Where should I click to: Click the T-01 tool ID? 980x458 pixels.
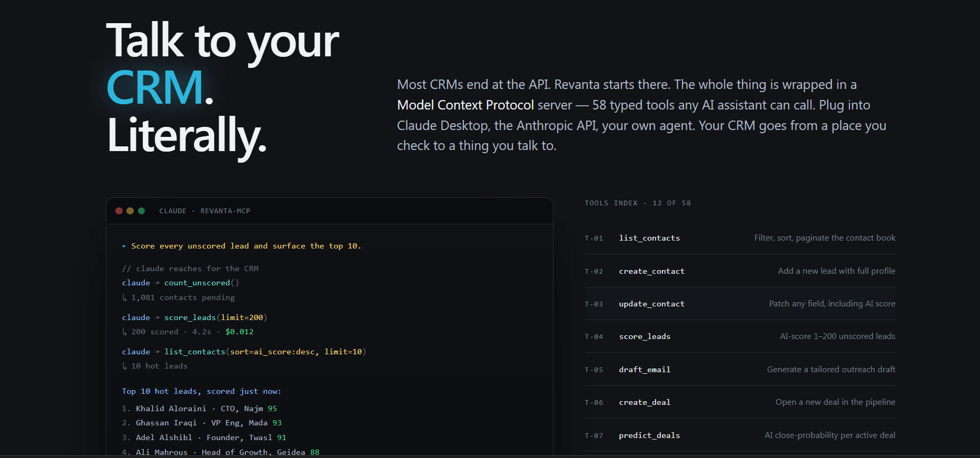coord(594,238)
